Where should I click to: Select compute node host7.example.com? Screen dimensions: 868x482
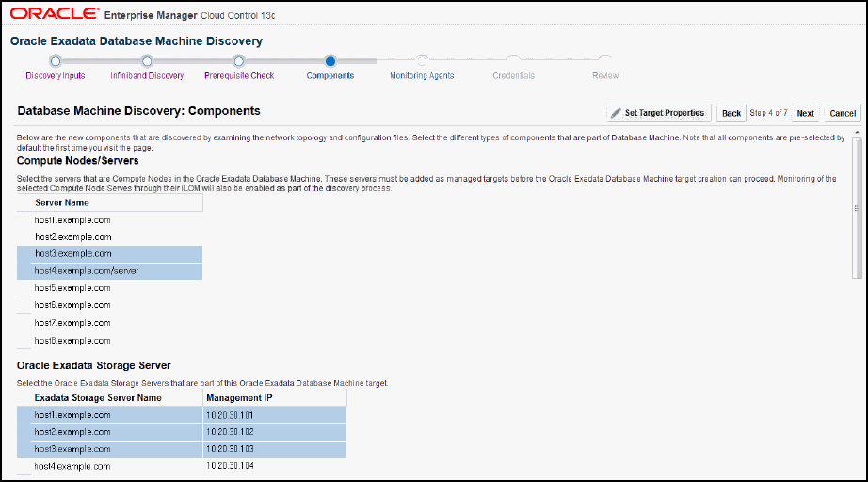(109, 323)
